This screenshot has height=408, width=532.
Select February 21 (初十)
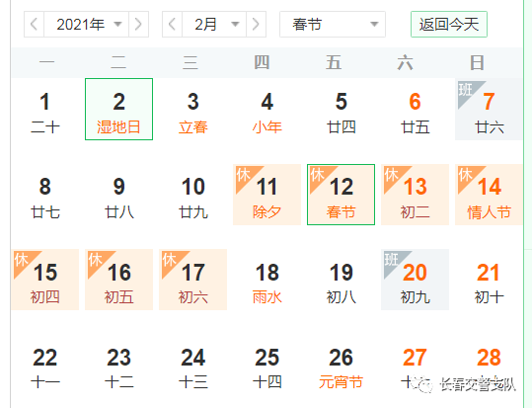489,280
